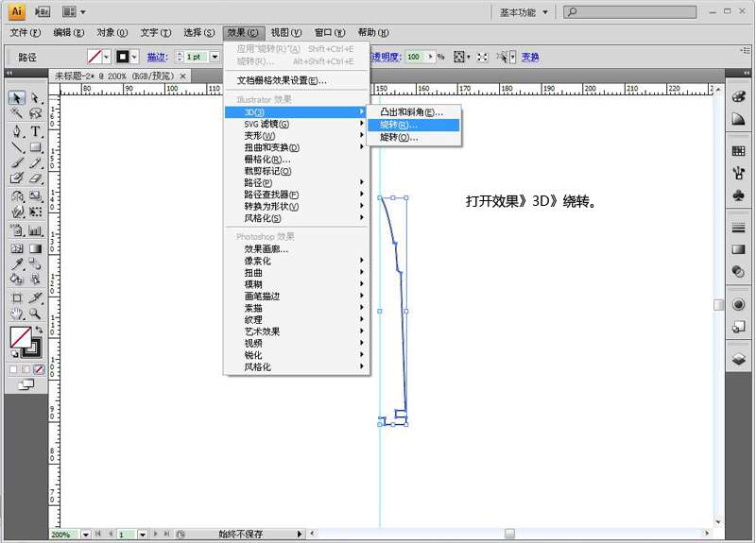Choose 凸出和斜角(E)... in the 3D submenu

[x=414, y=112]
